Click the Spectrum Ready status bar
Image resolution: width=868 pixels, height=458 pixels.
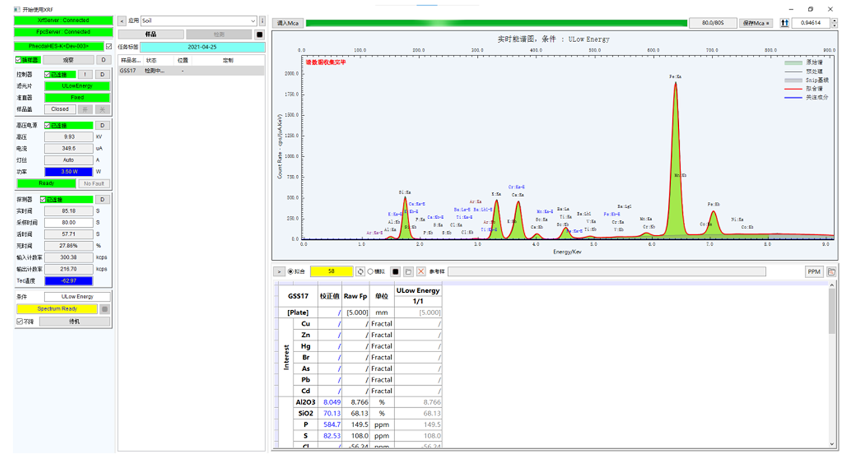tap(57, 309)
